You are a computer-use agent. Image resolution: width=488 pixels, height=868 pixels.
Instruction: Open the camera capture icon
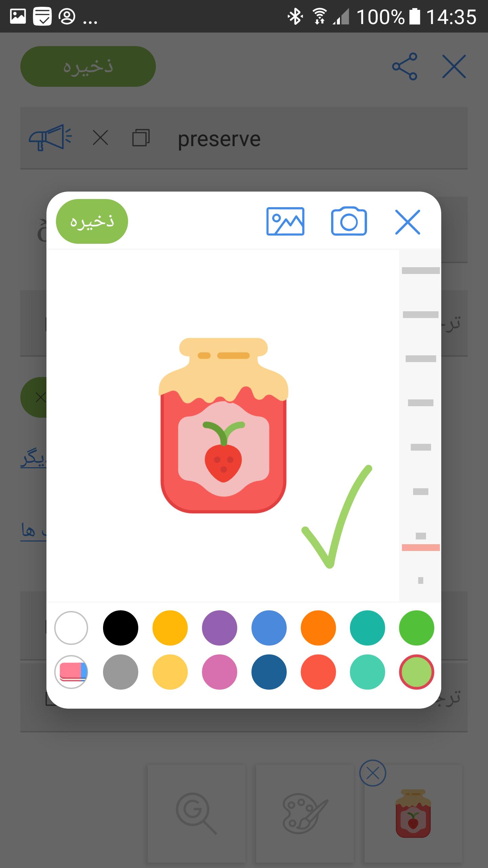[x=349, y=221]
